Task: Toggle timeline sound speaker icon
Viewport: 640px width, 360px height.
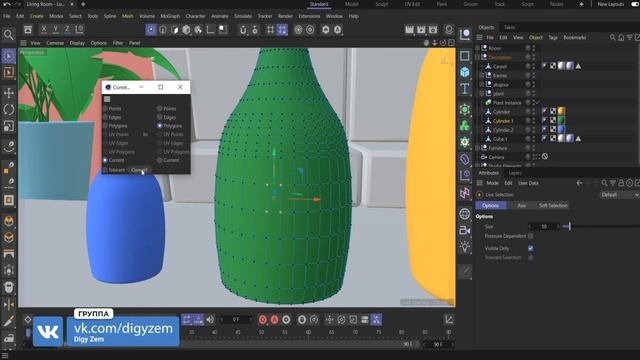Action: (210, 320)
